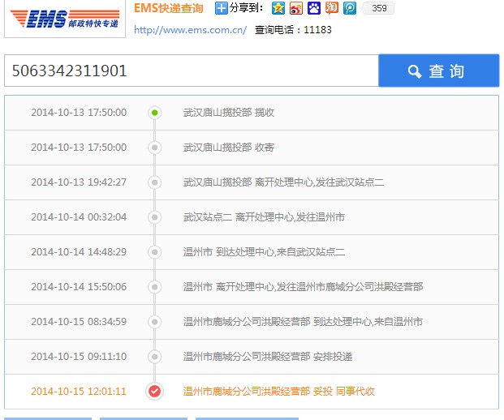Click the tracking number input field
Viewport: 504px width, 420px height.
coord(192,71)
